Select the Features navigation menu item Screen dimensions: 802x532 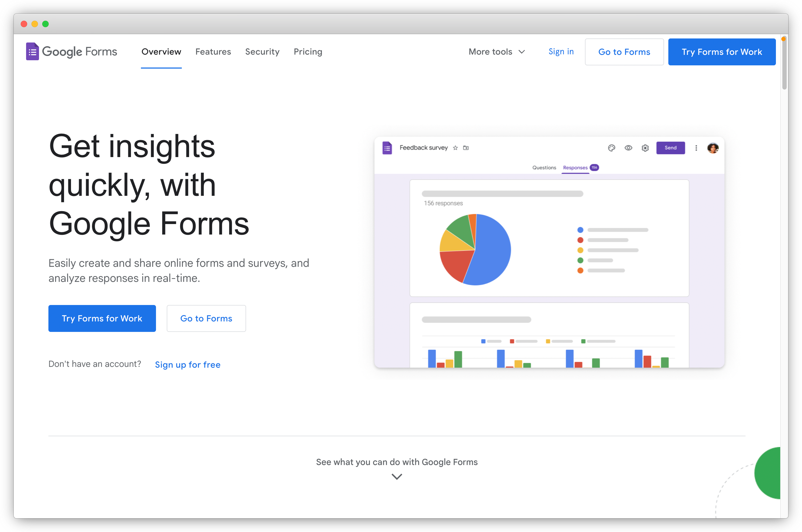click(x=213, y=52)
